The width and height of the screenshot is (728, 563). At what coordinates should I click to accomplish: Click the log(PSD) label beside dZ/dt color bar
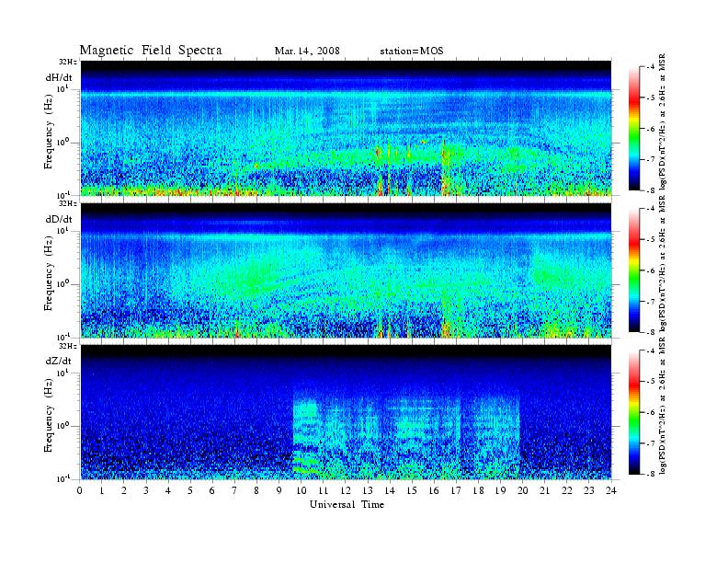tap(663, 406)
